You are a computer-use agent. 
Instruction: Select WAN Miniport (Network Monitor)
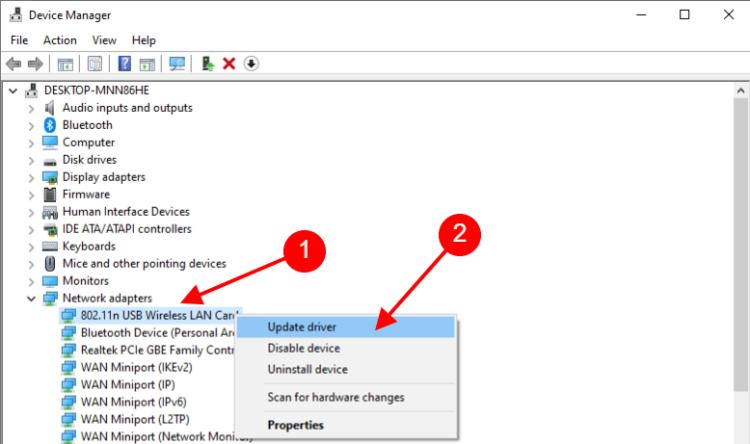pyautogui.click(x=166, y=436)
